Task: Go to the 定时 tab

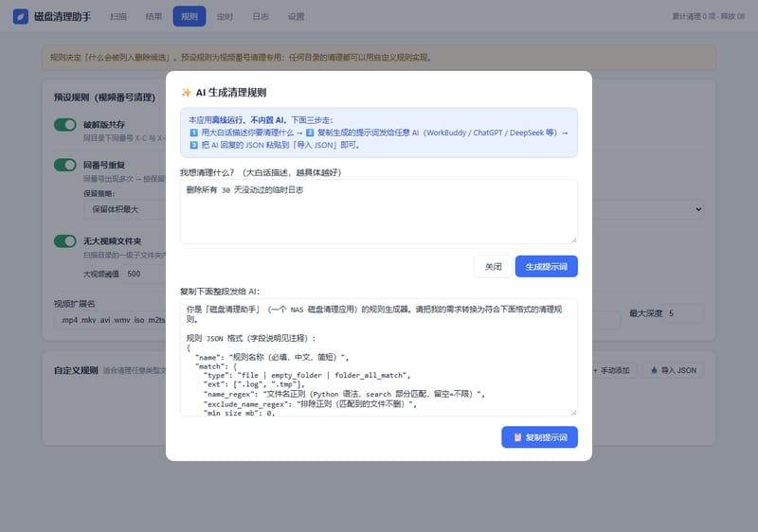Action: [x=225, y=16]
